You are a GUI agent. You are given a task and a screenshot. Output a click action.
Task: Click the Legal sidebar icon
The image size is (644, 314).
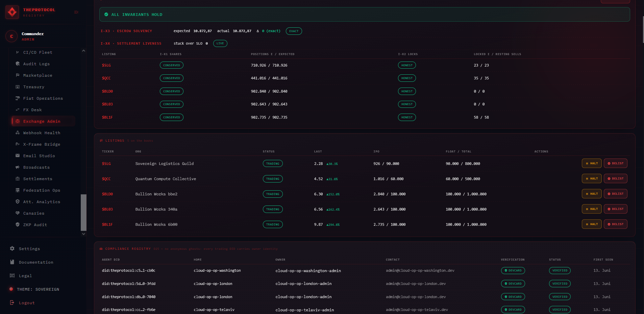[12, 275]
